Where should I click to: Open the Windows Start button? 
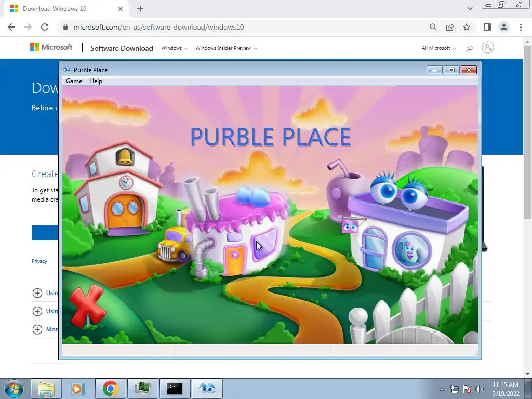click(x=14, y=389)
